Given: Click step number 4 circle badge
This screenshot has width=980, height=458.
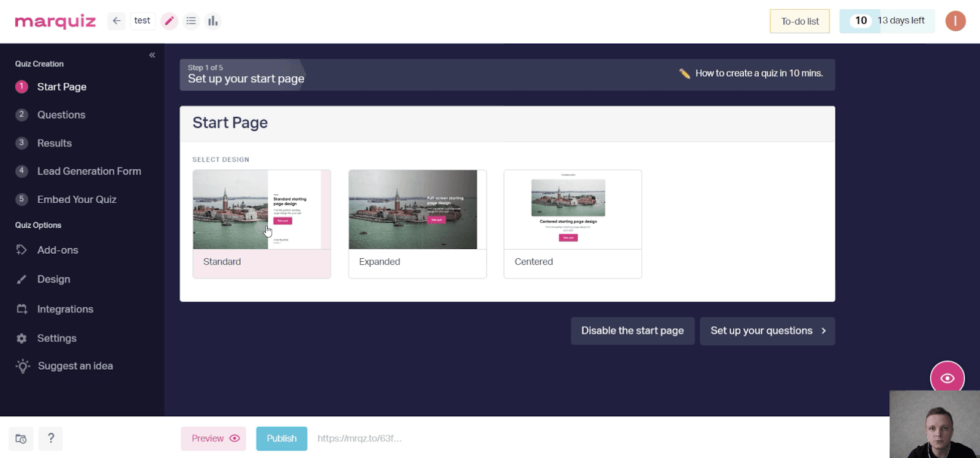Looking at the screenshot, I should click(21, 171).
